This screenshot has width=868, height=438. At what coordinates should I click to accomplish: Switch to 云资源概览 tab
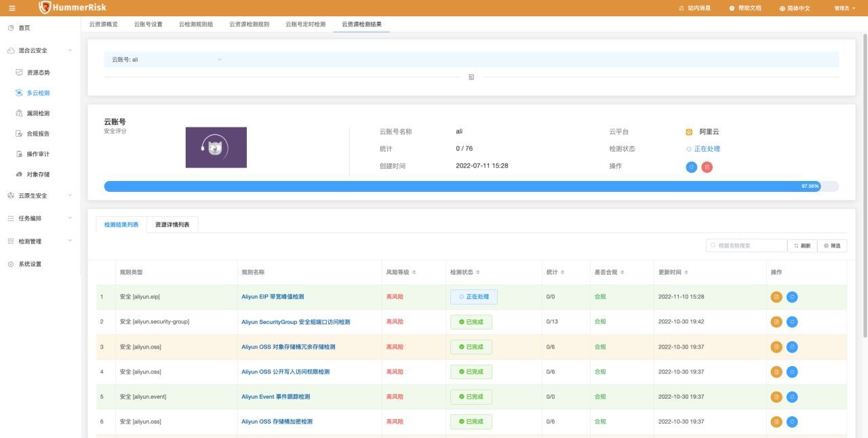click(x=103, y=24)
